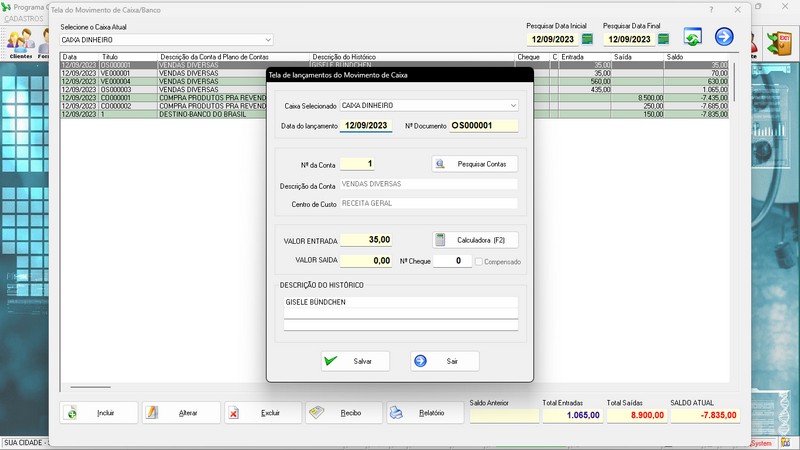Viewport: 800px width, 450px height.
Task: Click the Descrição da Conta field
Action: pos(429,184)
